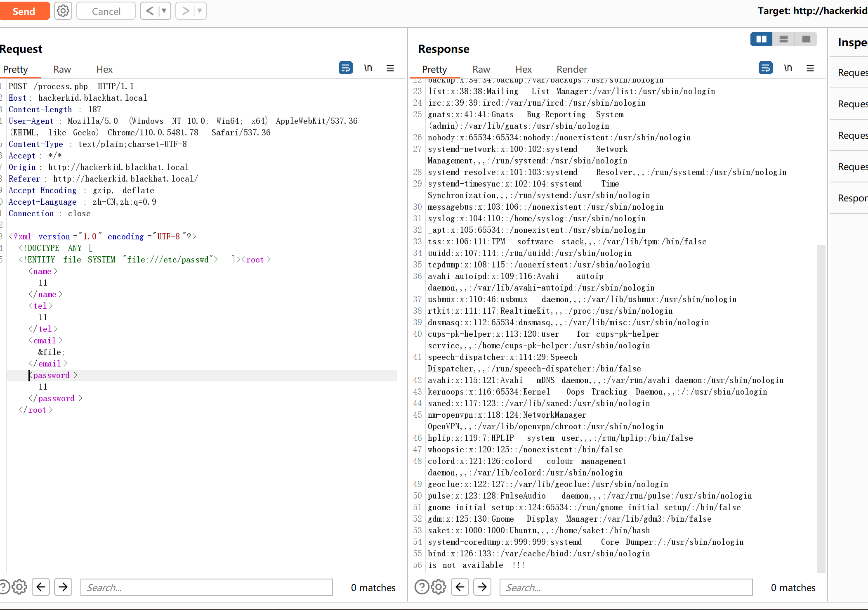This screenshot has width=868, height=610.
Task: Jump to previous match in Request search
Action: [41, 587]
